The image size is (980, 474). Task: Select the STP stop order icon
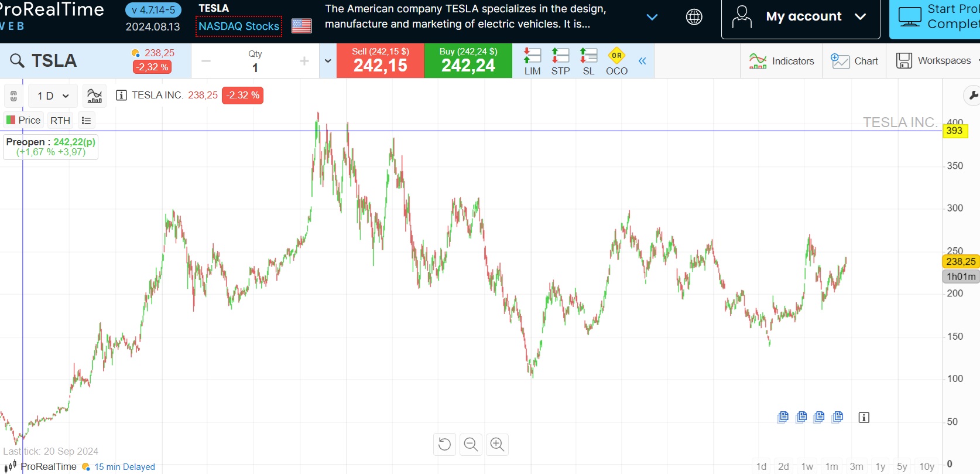click(560, 61)
